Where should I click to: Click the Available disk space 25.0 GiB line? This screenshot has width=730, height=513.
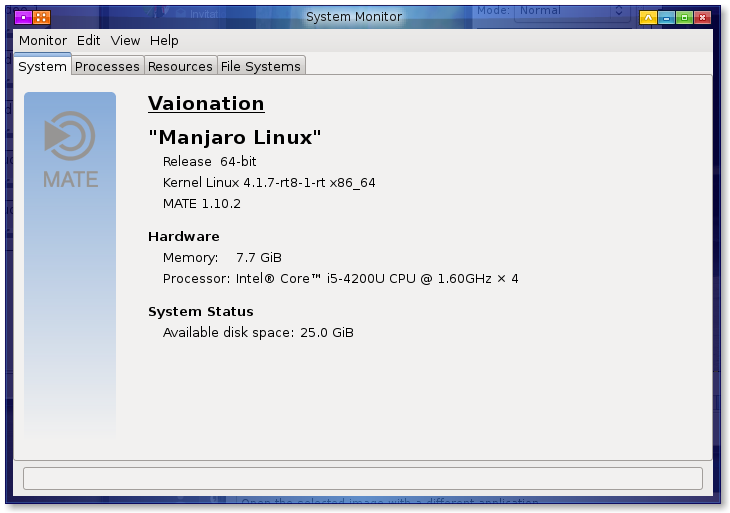tap(258, 333)
